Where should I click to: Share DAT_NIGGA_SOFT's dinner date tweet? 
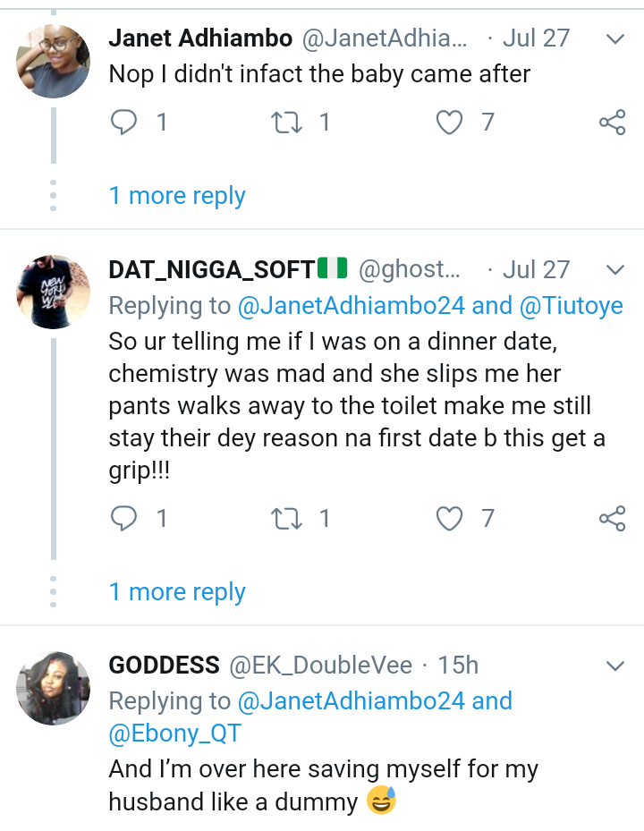coord(612,519)
